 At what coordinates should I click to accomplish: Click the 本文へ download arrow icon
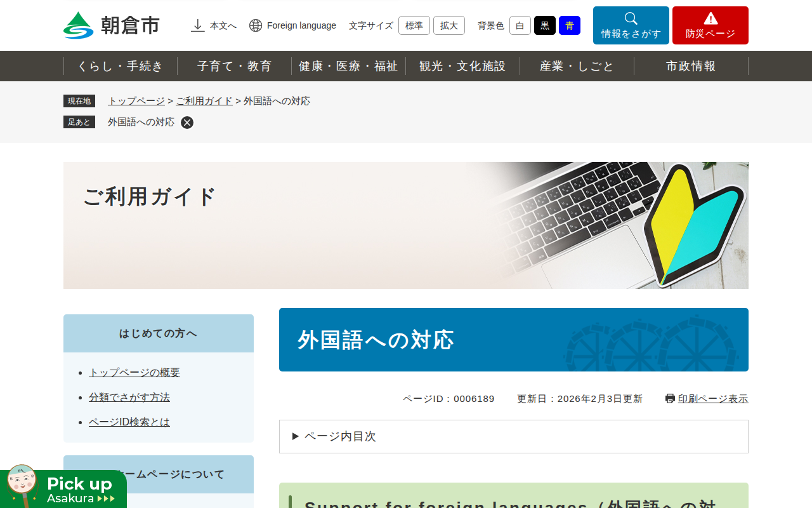198,25
